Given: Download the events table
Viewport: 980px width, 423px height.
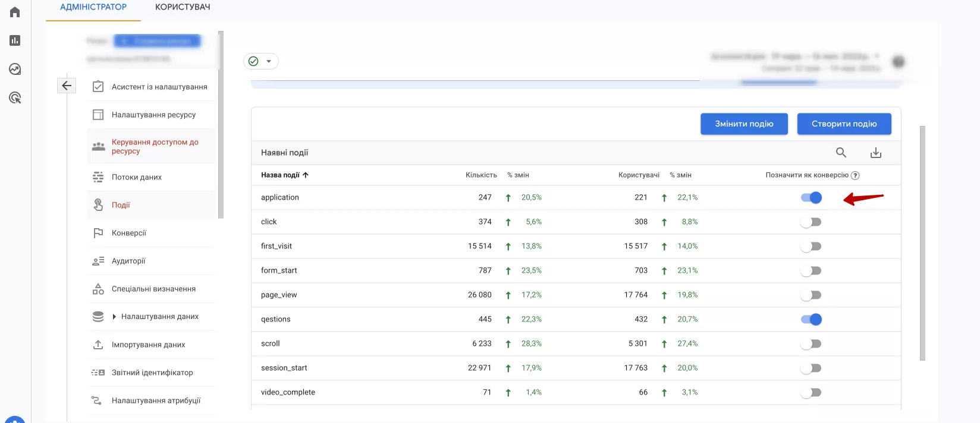Looking at the screenshot, I should click(876, 153).
